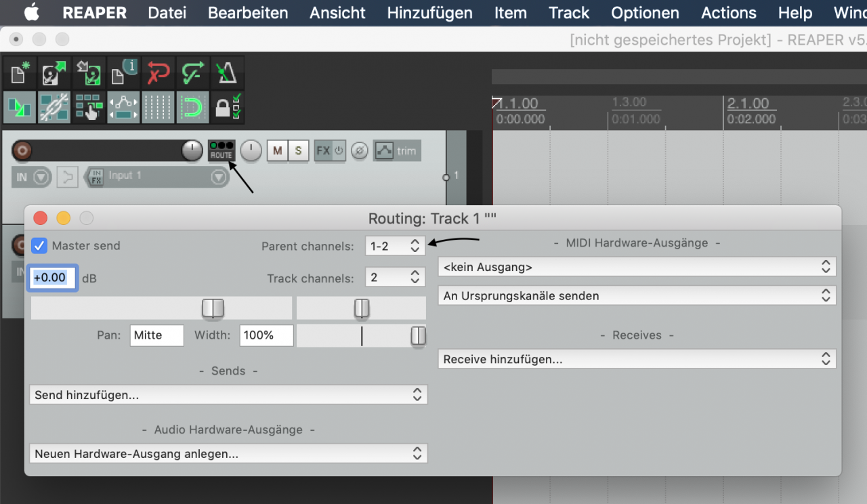Click the routing pan slider handle
The height and width of the screenshot is (504, 867).
tap(362, 308)
